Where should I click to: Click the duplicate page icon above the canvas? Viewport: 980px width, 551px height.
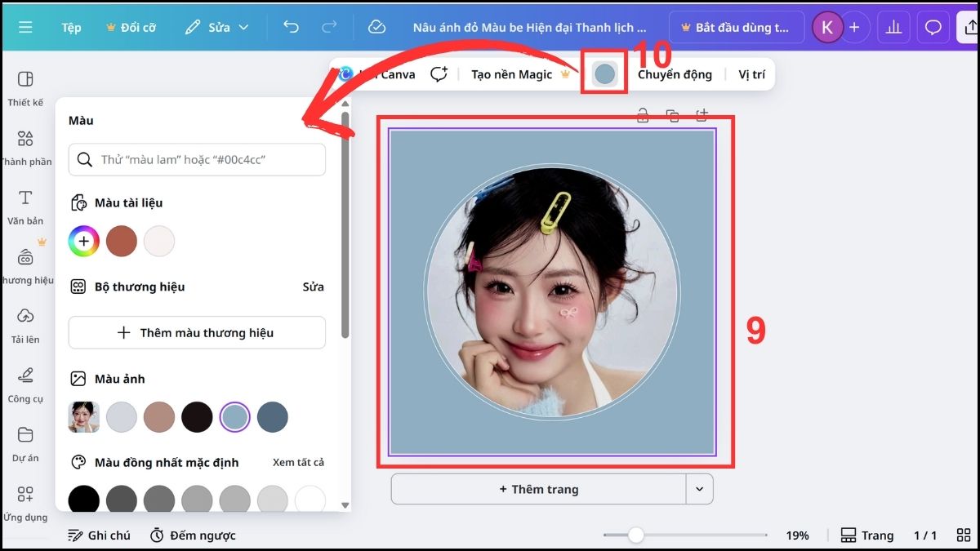click(672, 115)
